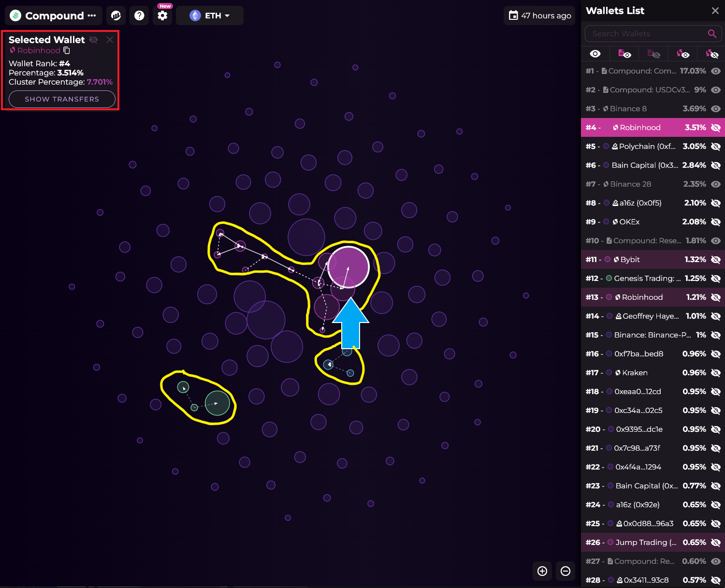Click the Genesis Trading green color dot
The height and width of the screenshot is (588, 725).
pos(609,279)
